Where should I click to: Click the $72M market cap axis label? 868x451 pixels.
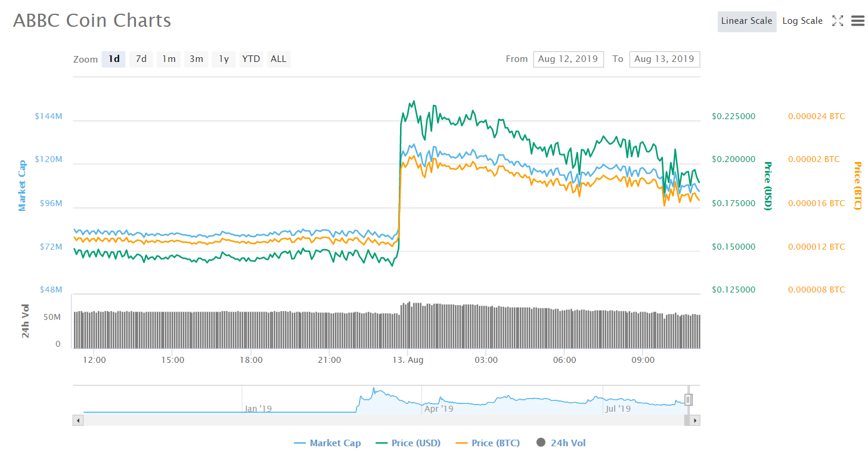52,247
